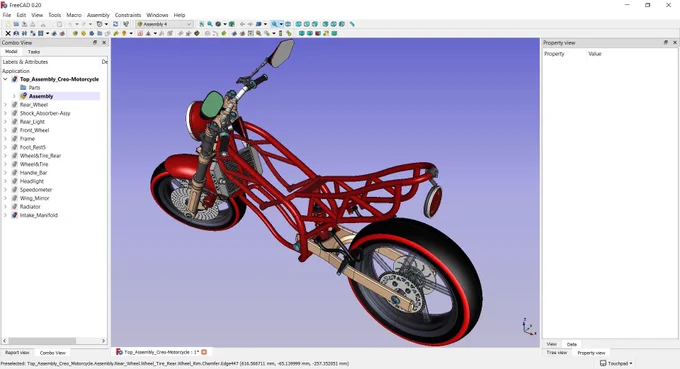Image resolution: width=680 pixels, height=369 pixels.
Task: Click the measure distance ruler icon
Action: pos(352,24)
